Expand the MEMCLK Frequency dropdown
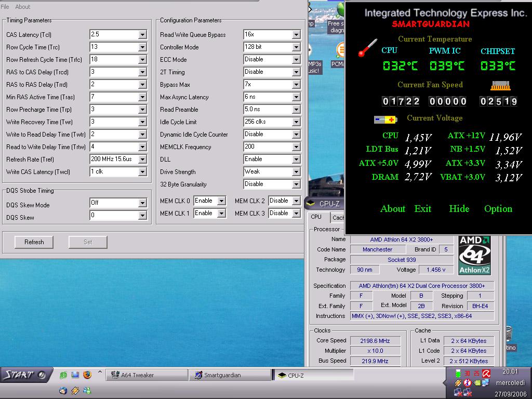Image resolution: width=532 pixels, height=399 pixels. point(296,147)
